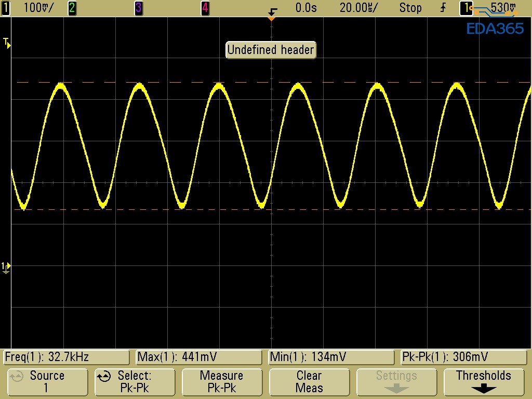The width and height of the screenshot is (532, 399).
Task: Click the rising edge trigger icon
Action: [443, 8]
